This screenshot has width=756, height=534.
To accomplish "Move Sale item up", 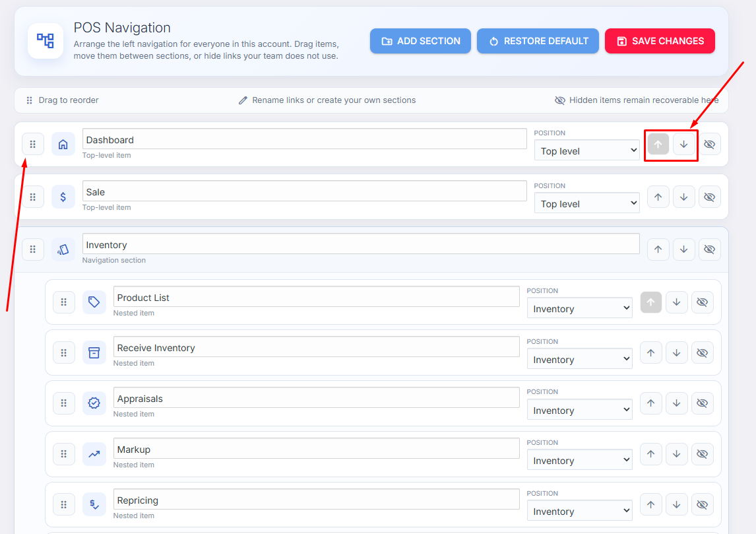I will (x=658, y=197).
